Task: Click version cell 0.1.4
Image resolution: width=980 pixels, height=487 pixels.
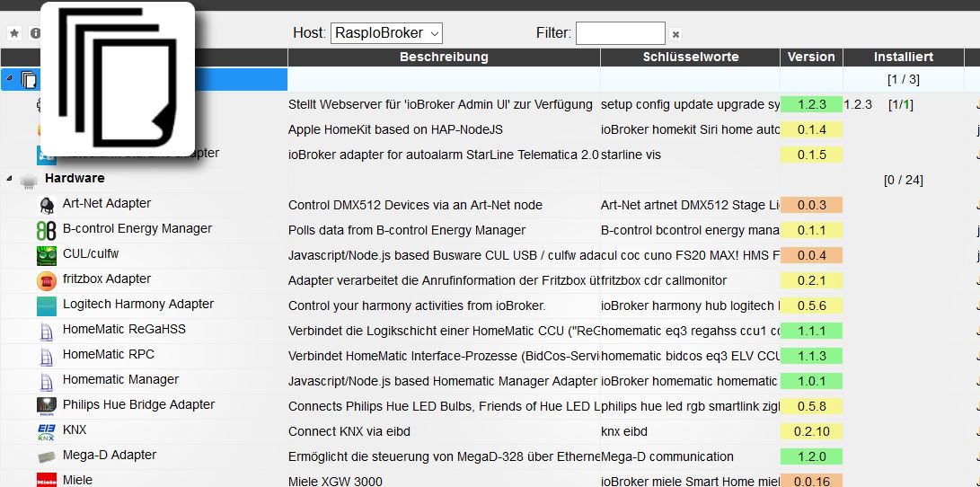Action: tap(811, 129)
